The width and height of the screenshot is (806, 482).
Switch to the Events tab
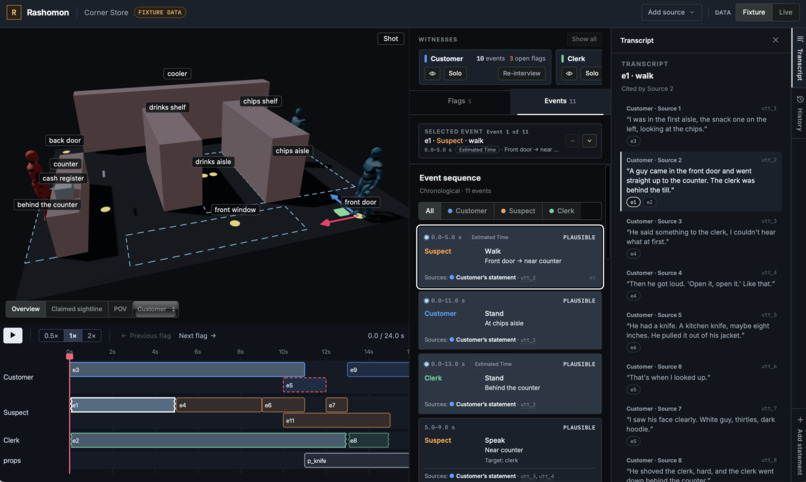[x=560, y=101]
